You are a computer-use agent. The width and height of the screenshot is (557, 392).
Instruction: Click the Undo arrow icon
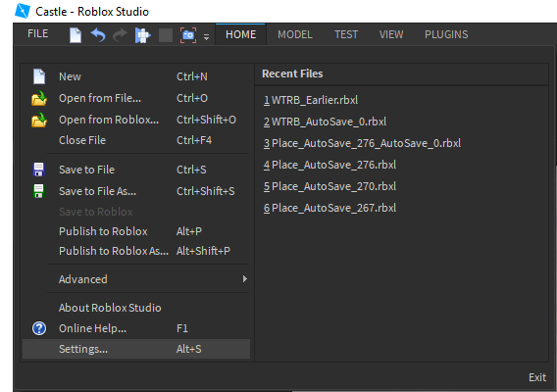tap(98, 35)
